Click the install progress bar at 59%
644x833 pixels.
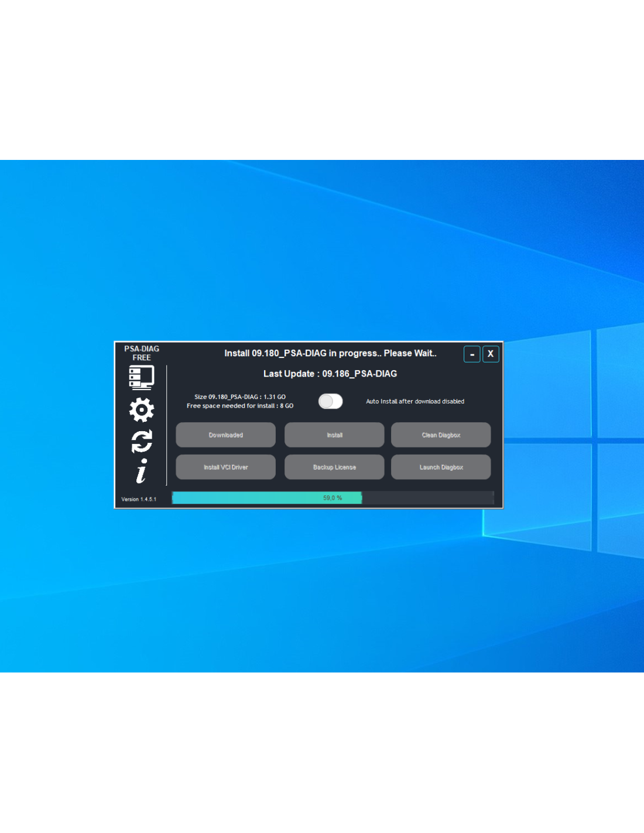point(333,498)
